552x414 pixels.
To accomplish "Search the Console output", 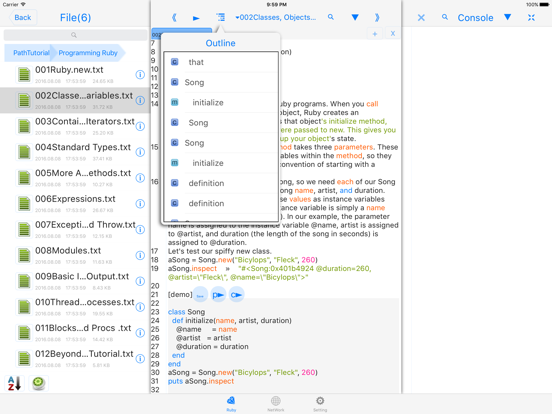I will [x=445, y=17].
